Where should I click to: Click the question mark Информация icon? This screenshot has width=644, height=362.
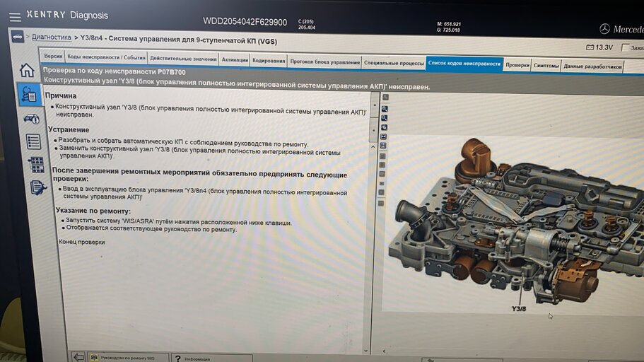point(178,358)
